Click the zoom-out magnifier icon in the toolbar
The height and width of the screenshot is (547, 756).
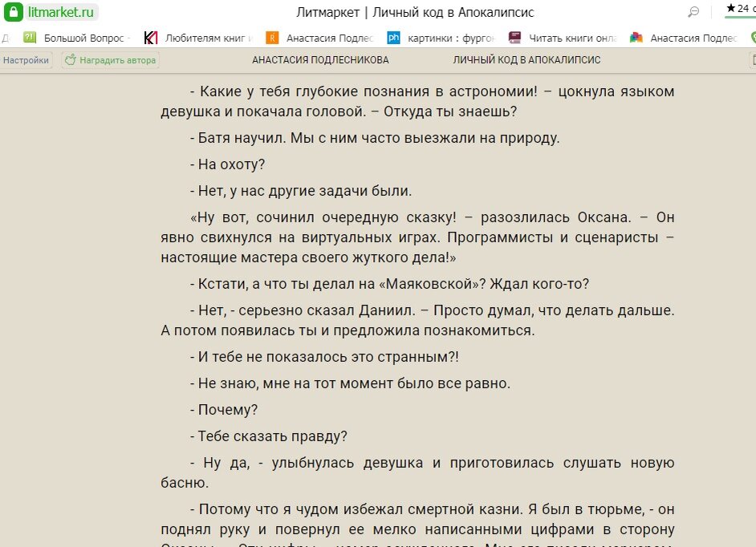(695, 12)
